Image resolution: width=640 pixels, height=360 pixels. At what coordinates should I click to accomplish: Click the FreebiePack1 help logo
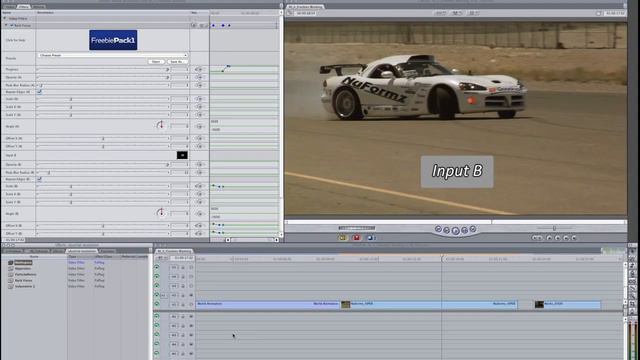(x=113, y=40)
